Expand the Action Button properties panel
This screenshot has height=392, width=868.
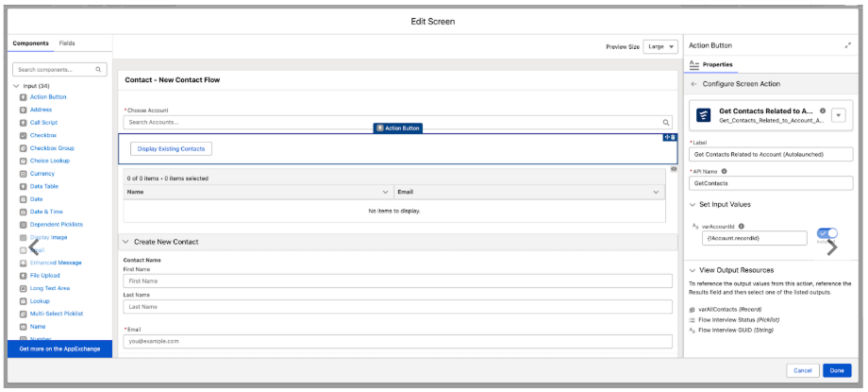coord(847,45)
